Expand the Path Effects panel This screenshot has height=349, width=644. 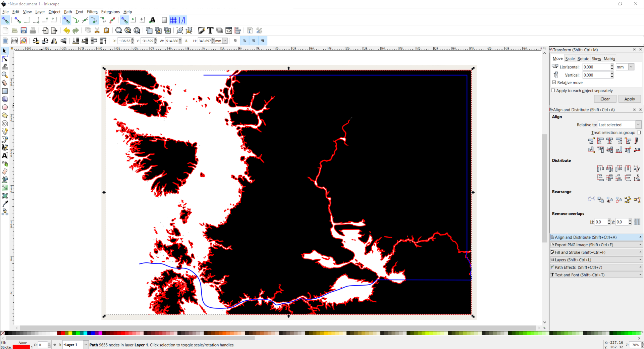[x=596, y=267]
